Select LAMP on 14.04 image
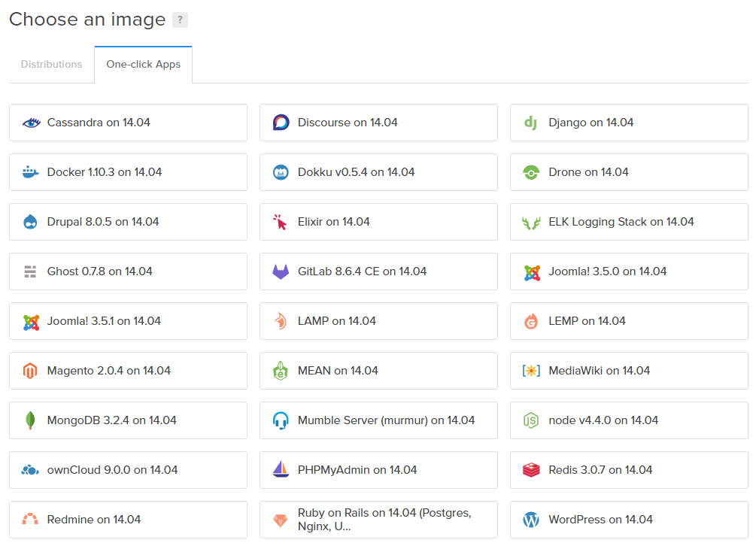756x555 pixels. point(378,321)
